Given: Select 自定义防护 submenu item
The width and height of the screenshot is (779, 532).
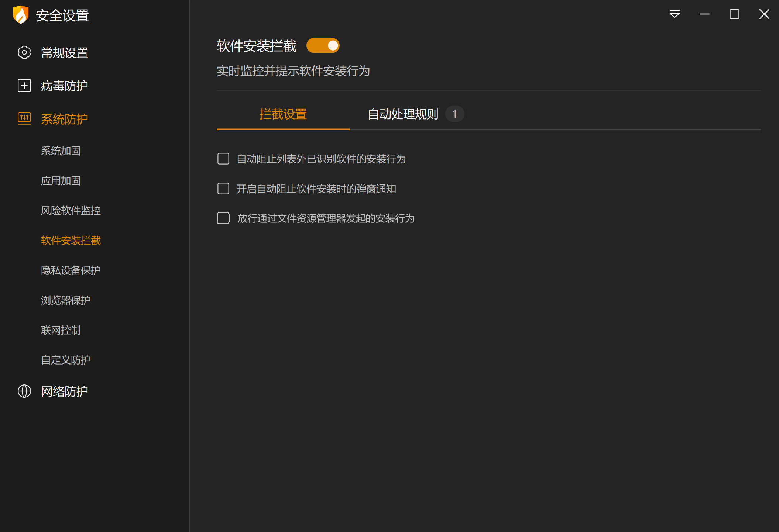Looking at the screenshot, I should (x=66, y=360).
